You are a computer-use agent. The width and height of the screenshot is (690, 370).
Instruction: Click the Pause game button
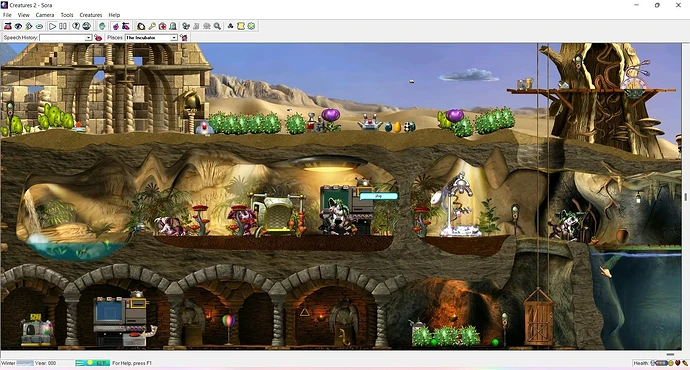pyautogui.click(x=63, y=26)
